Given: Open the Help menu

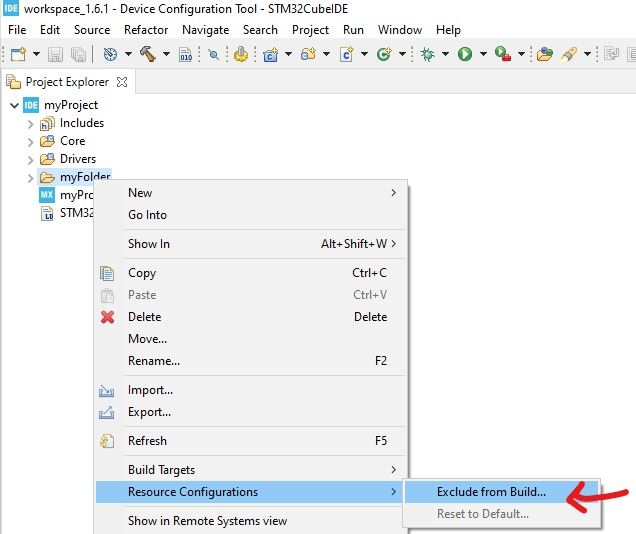Looking at the screenshot, I should (x=448, y=30).
